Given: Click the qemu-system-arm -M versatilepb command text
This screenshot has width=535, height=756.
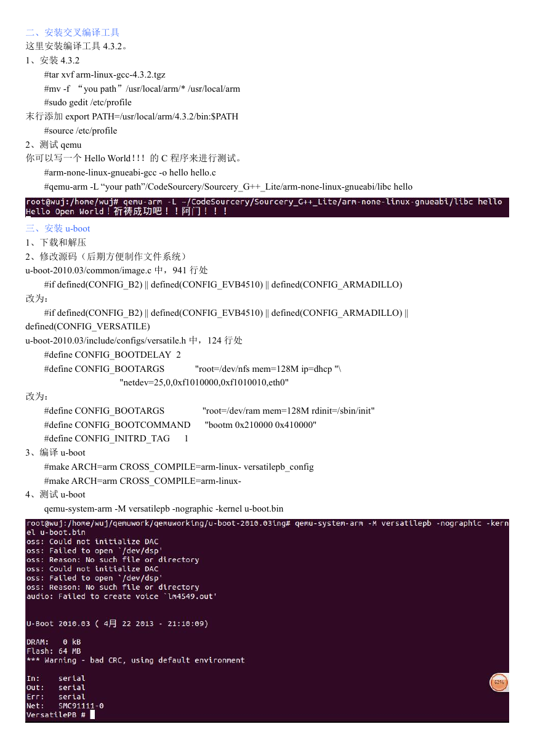Looking at the screenshot, I should click(164, 509).
